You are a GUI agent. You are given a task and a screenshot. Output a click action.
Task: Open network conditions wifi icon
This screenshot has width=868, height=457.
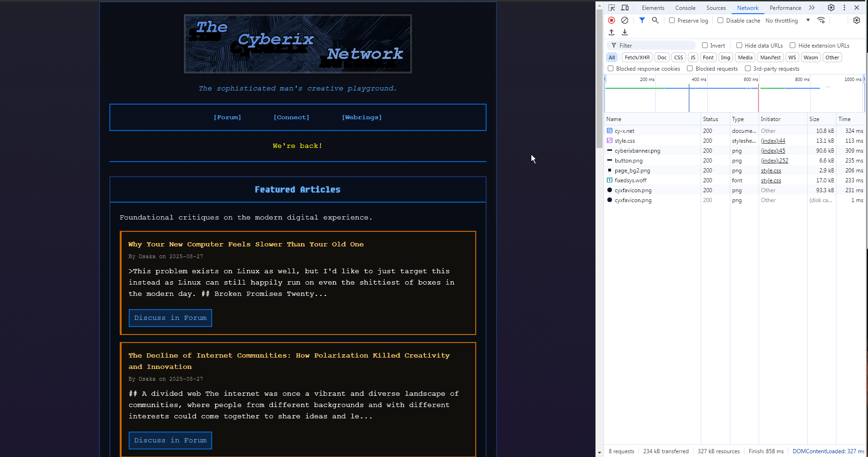[821, 20]
